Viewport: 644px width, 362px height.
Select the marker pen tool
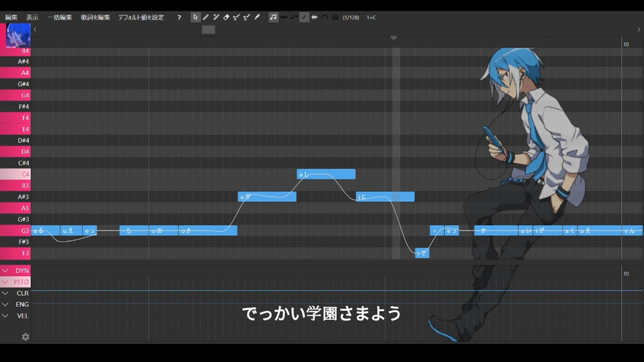coord(258,17)
